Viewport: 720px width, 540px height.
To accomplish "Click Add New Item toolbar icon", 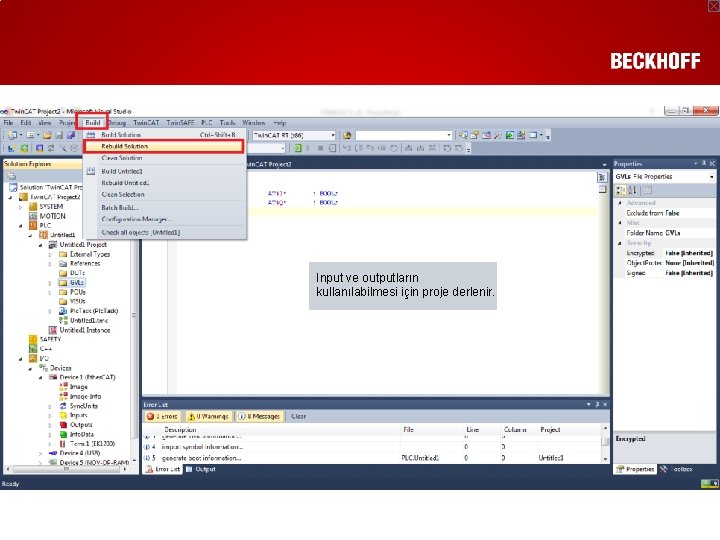I will coord(30,135).
